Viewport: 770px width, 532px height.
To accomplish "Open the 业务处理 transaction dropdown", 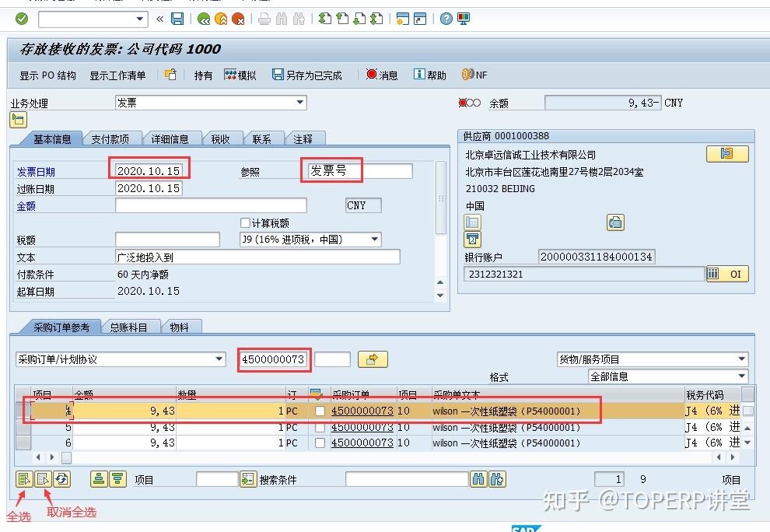I will tap(298, 102).
